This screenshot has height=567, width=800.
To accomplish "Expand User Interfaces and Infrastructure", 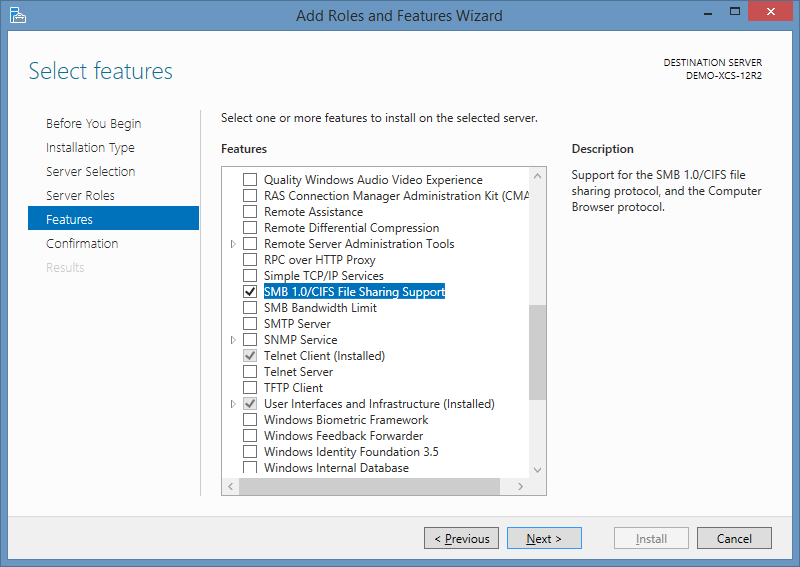I will [x=233, y=404].
